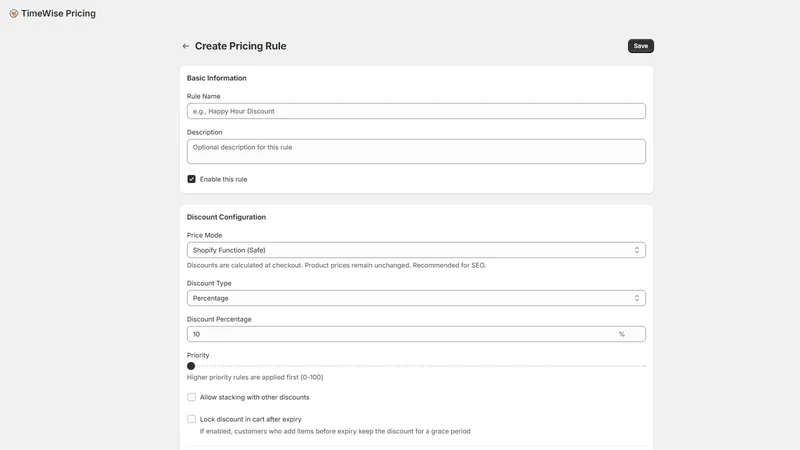Click Discounts are calculated at checkout help text
The height and width of the screenshot is (450, 800).
coord(336,265)
